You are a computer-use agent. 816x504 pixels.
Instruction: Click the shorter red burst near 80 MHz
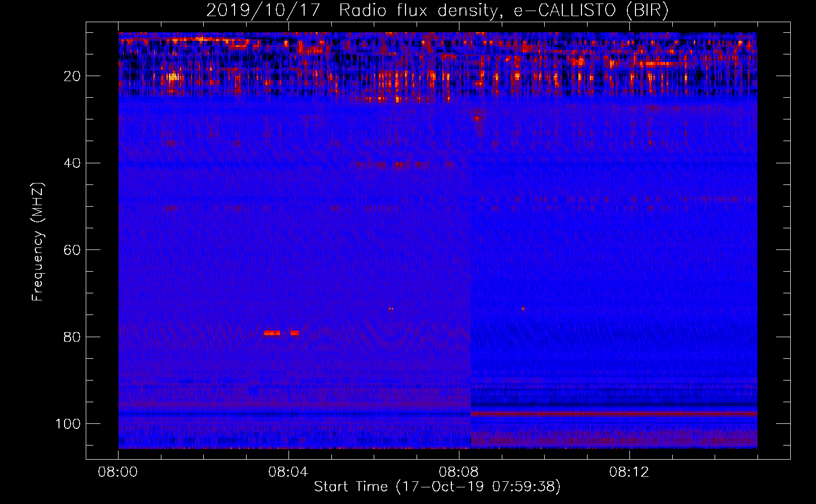295,333
